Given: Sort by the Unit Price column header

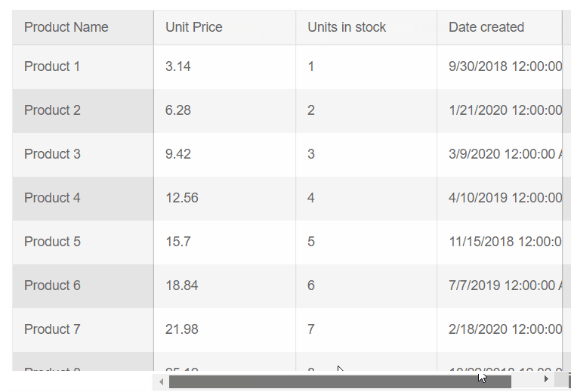Looking at the screenshot, I should click(x=194, y=27).
